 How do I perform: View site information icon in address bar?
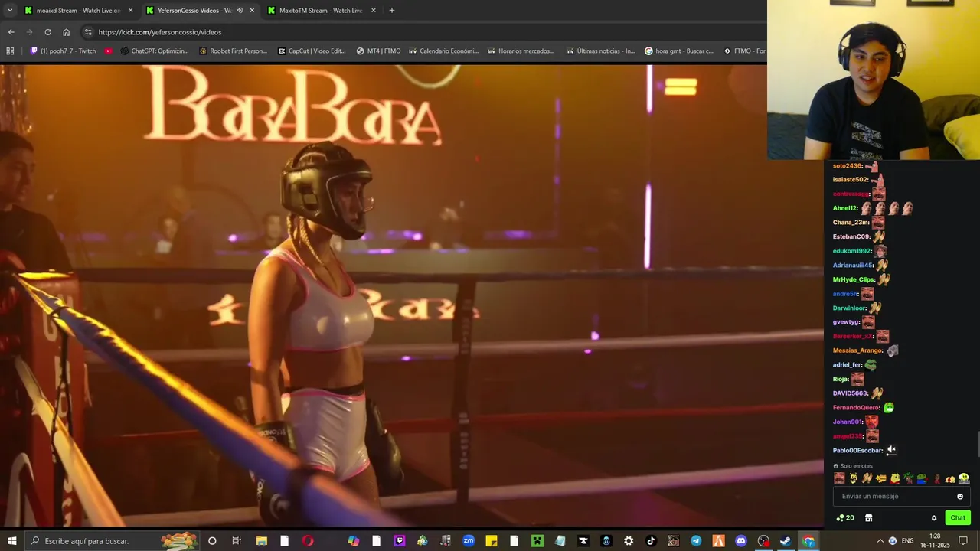tap(88, 32)
